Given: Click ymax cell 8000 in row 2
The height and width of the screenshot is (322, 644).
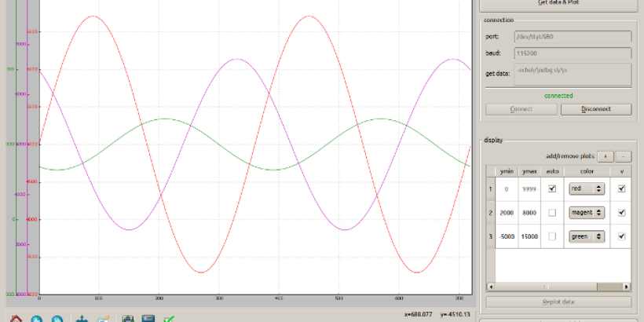Looking at the screenshot, I should 529,213.
